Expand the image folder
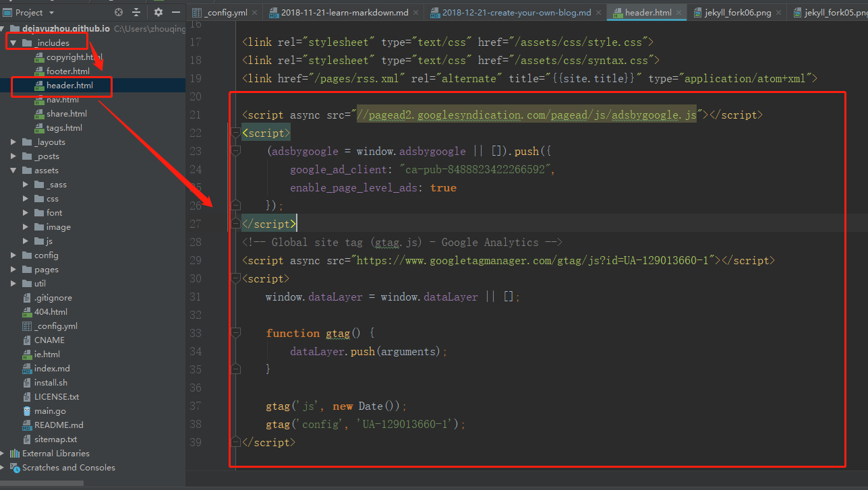The image size is (868, 490). coord(26,227)
